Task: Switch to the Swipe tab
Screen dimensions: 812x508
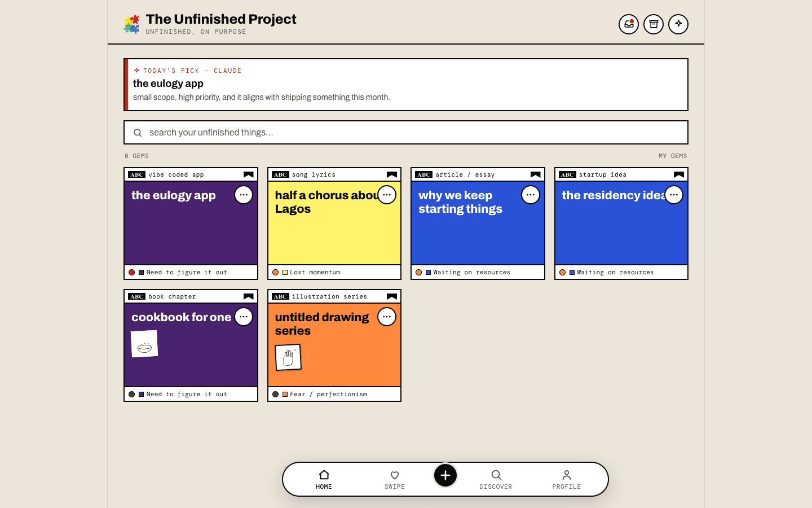Action: click(395, 480)
